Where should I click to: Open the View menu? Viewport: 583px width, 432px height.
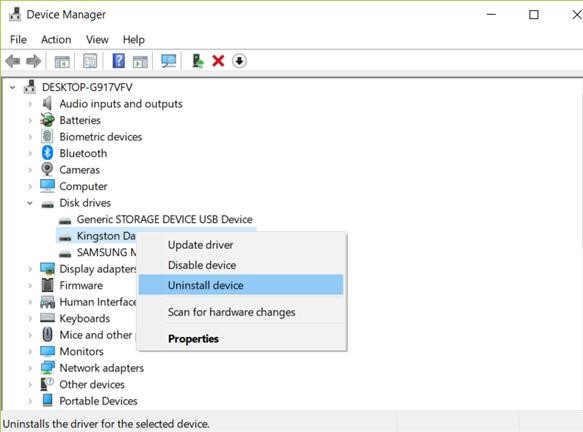[x=97, y=39]
